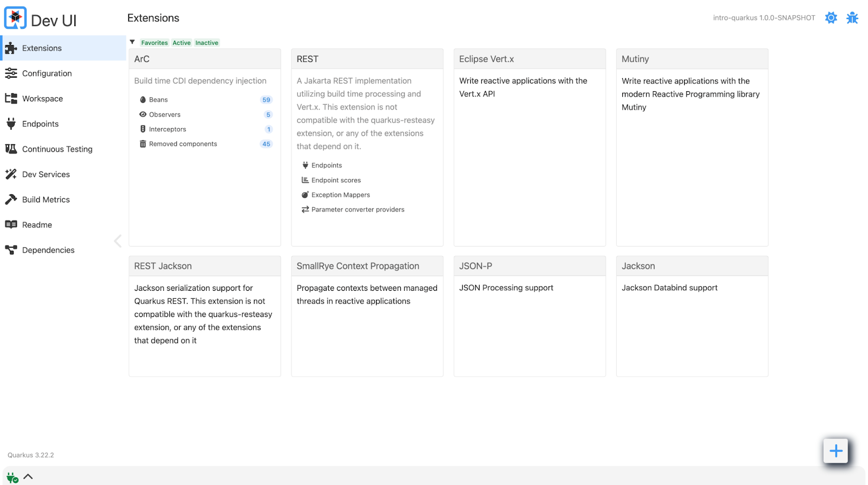This screenshot has height=485, width=868.
Task: Click the Endpoints plug icon in sidebar
Action: 11,124
